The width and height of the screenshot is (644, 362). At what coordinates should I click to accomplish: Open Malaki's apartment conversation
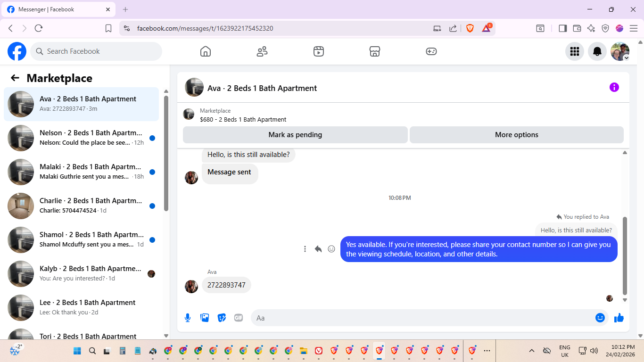point(81,172)
